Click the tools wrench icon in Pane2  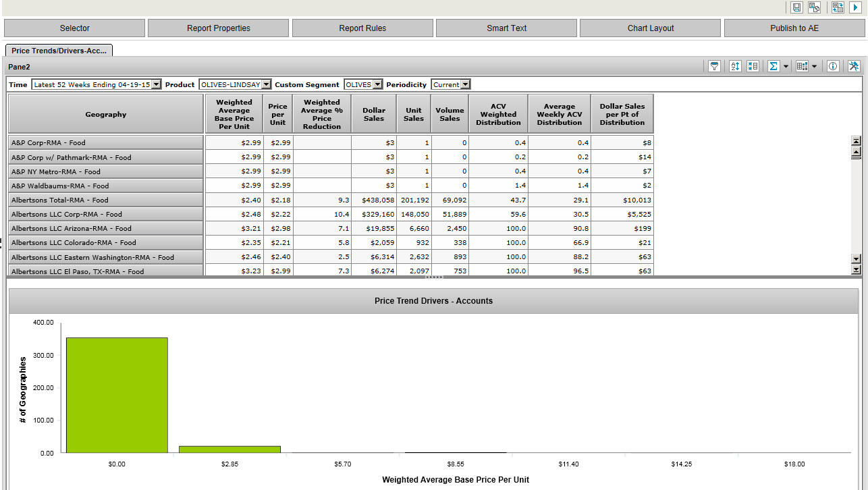(854, 66)
